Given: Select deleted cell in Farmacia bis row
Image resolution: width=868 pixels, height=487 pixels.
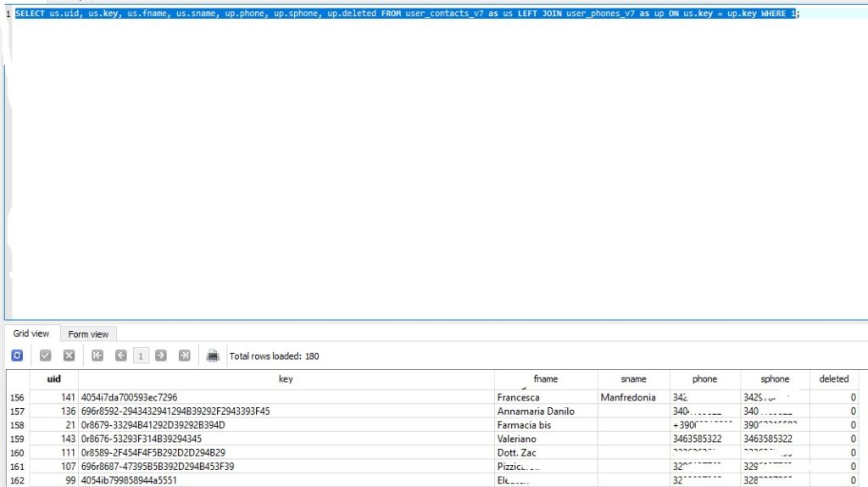Looking at the screenshot, I should coord(834,425).
